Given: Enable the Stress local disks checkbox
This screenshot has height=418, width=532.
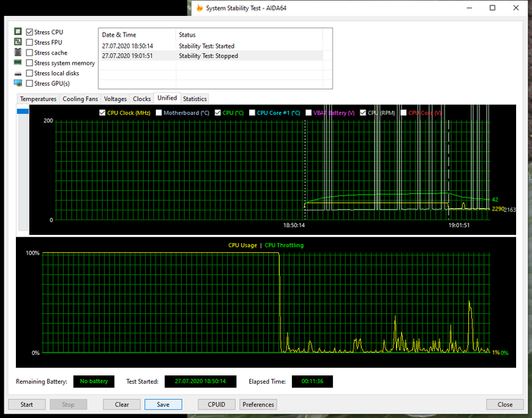Looking at the screenshot, I should point(30,73).
